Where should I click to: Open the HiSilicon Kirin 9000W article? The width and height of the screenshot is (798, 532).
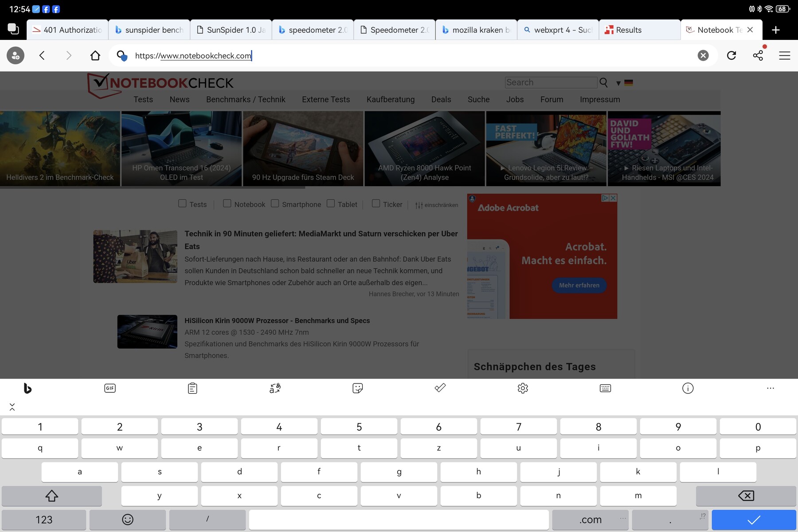pos(277,321)
